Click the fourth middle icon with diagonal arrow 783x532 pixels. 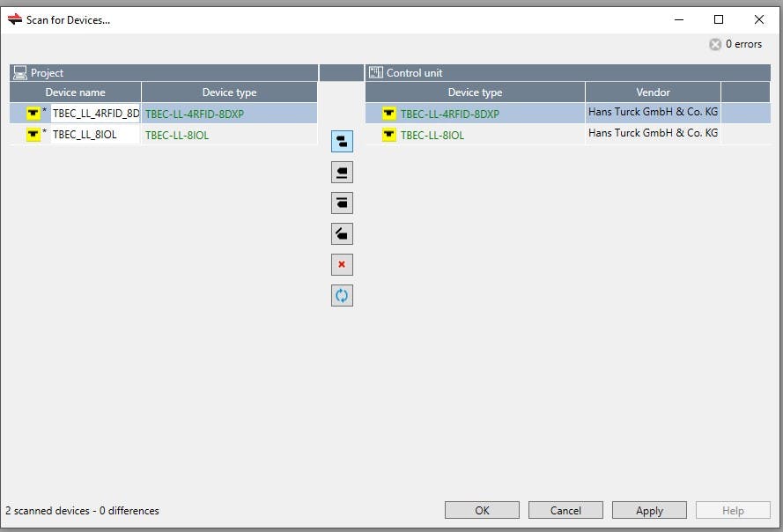342,233
